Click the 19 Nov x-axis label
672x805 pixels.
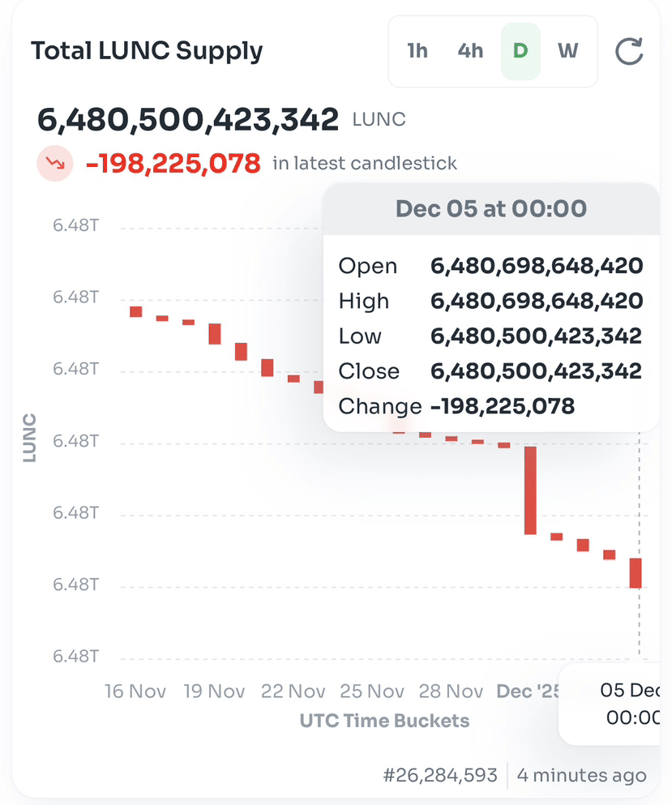coord(214,691)
